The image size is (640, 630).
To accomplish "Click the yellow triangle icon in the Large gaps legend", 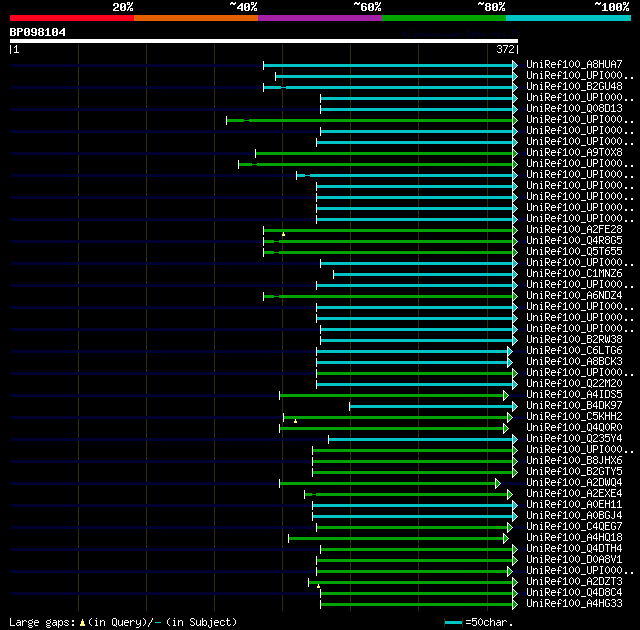I will (82, 623).
